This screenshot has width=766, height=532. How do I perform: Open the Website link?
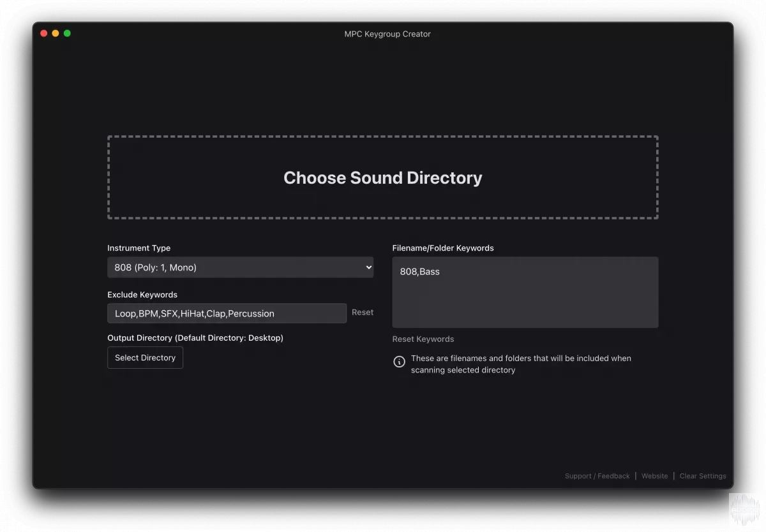pos(655,476)
